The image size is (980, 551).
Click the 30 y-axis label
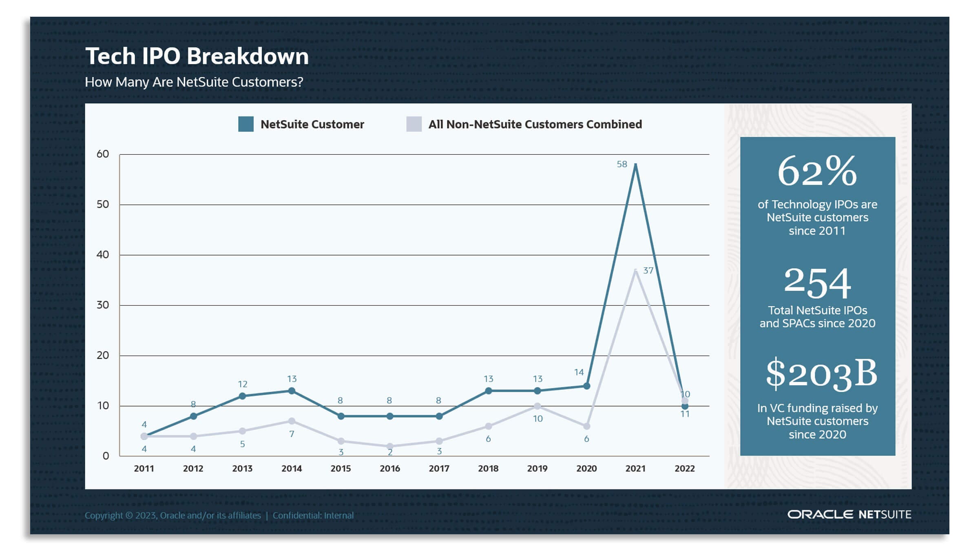(103, 305)
